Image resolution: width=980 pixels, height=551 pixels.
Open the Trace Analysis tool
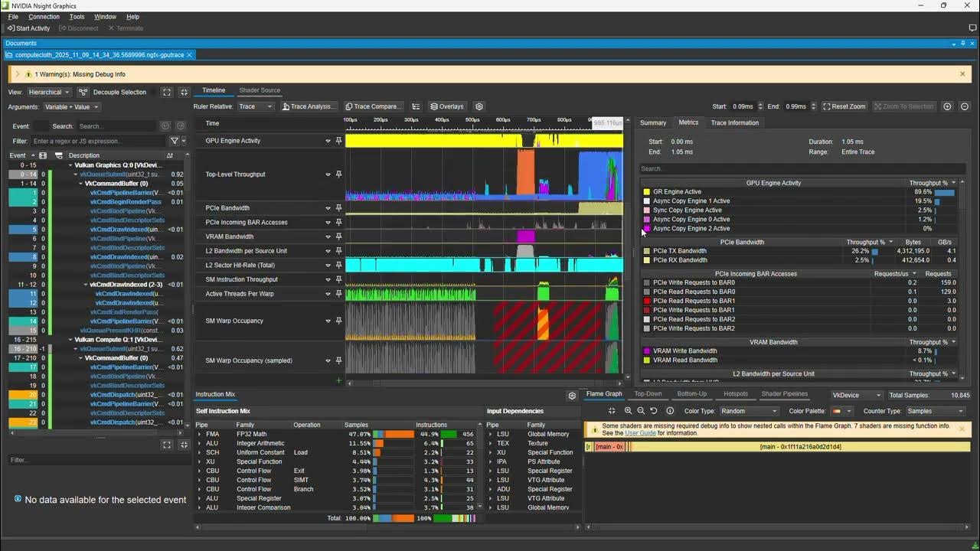coord(309,106)
